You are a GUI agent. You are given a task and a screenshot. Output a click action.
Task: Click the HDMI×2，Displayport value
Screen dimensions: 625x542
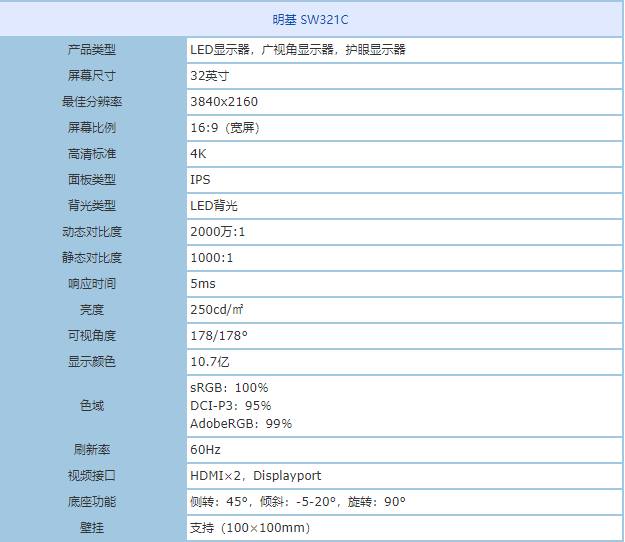(x=256, y=476)
